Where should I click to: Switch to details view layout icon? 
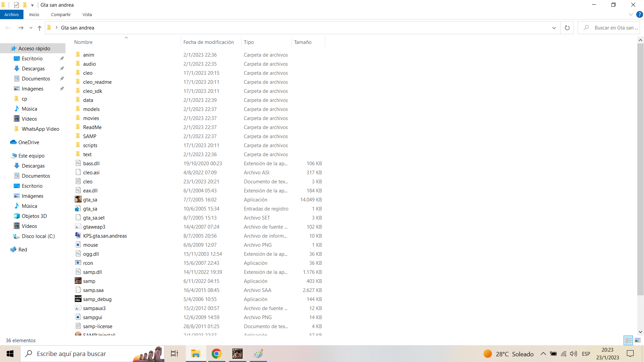pyautogui.click(x=628, y=340)
